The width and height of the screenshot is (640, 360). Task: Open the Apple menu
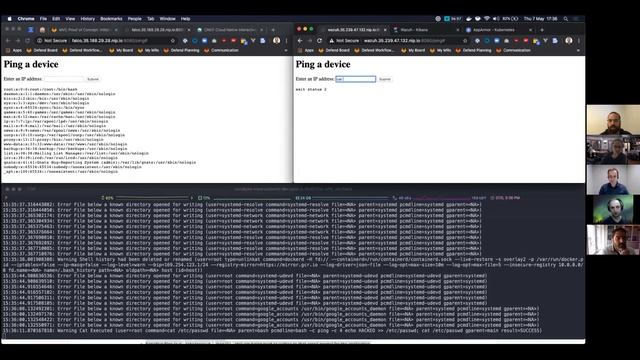(9, 19)
